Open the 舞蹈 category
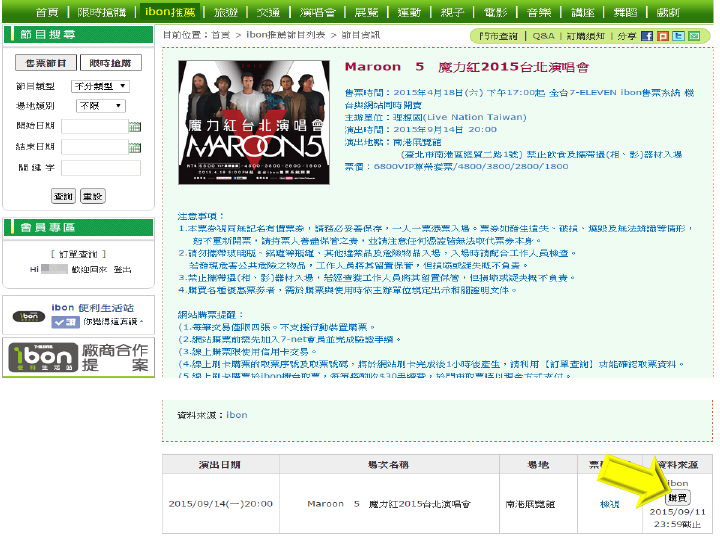The image size is (720, 540). pyautogui.click(x=626, y=12)
